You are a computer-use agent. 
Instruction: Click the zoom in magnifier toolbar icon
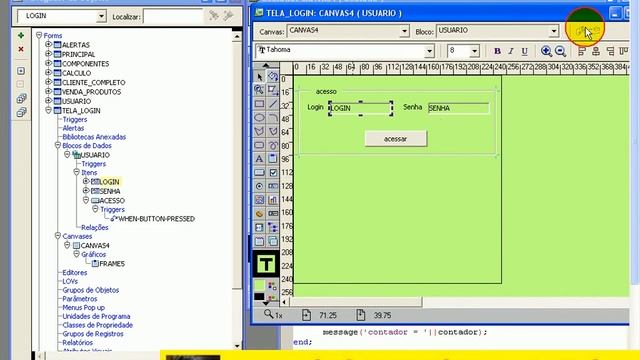click(546, 51)
